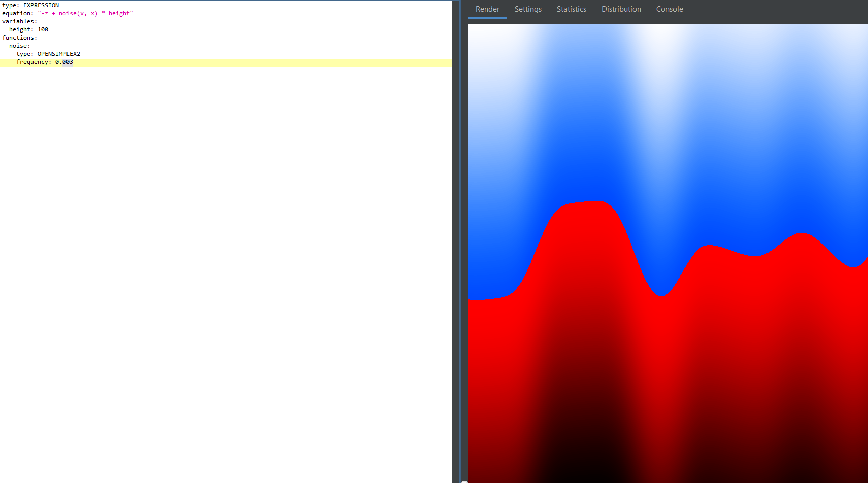The image size is (868, 483).
Task: Click the height value 100 to edit
Action: (x=44, y=29)
